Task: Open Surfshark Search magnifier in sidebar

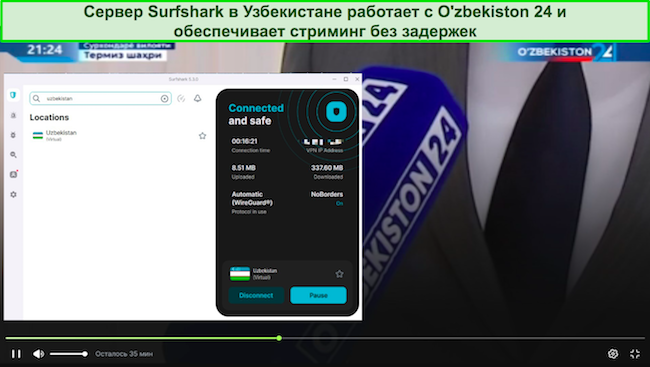Action: click(13, 155)
